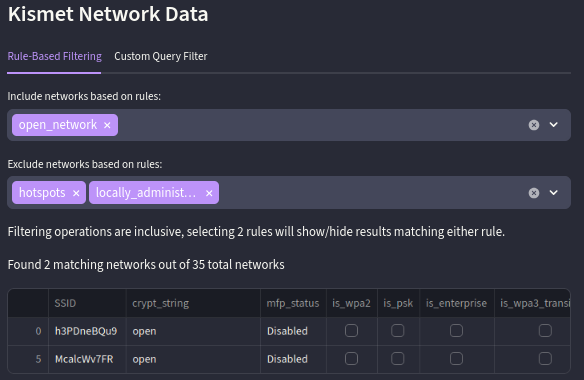Click the locally_administ… tag label

click(146, 193)
